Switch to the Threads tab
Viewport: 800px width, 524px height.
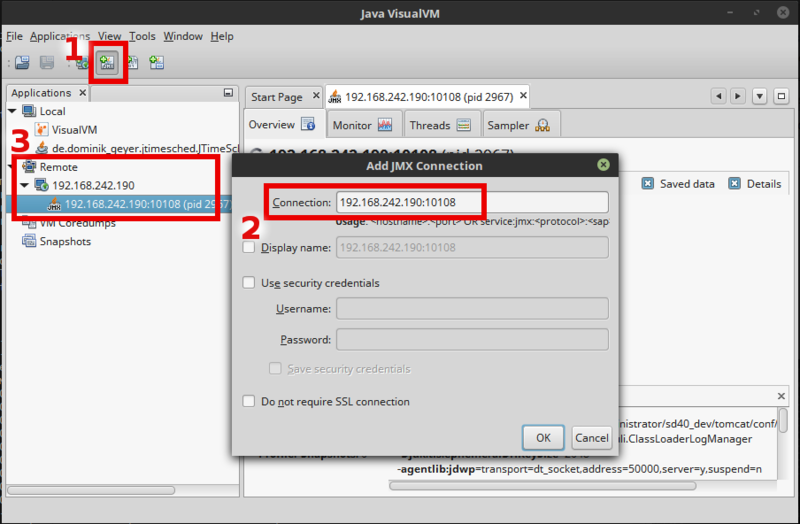439,125
